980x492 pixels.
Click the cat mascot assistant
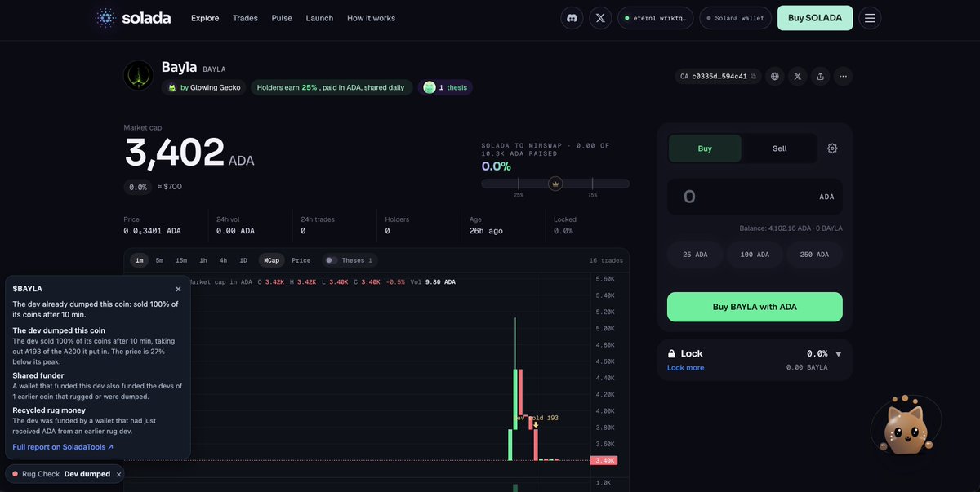pos(905,428)
